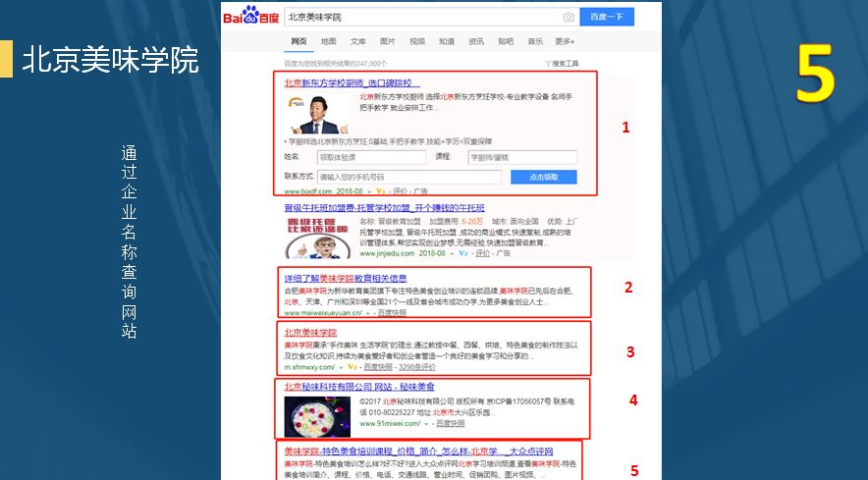This screenshot has height=480, width=868.
Task: Switch to the 图片 tab
Action: [388, 41]
